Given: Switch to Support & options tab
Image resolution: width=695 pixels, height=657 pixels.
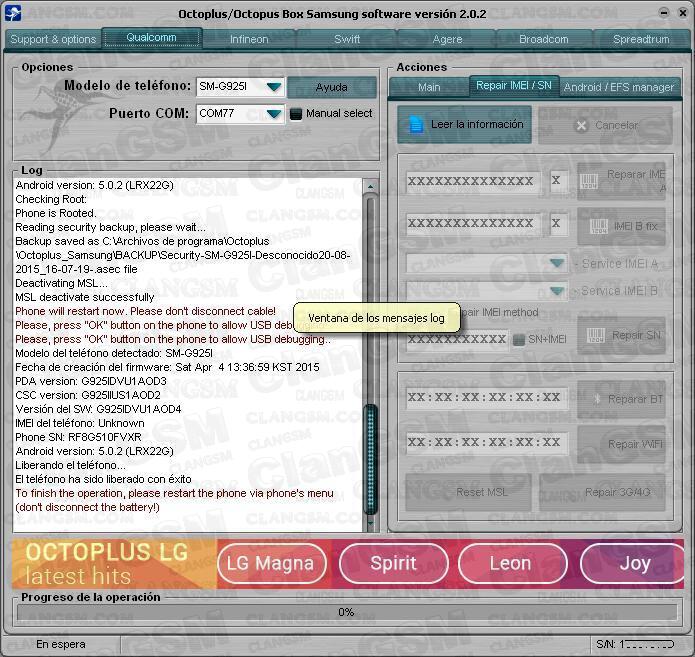Looking at the screenshot, I should pyautogui.click(x=53, y=39).
